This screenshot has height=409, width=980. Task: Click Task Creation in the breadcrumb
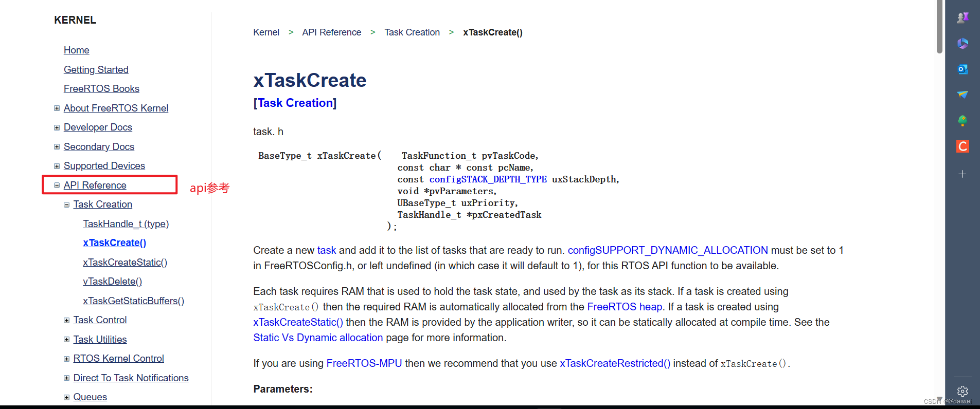point(412,32)
